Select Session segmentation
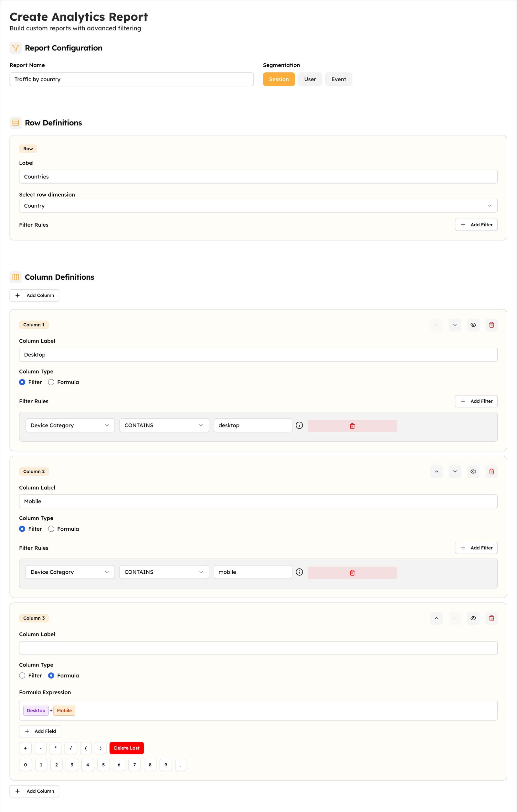Screen dimensions: 517x812 click(279, 79)
